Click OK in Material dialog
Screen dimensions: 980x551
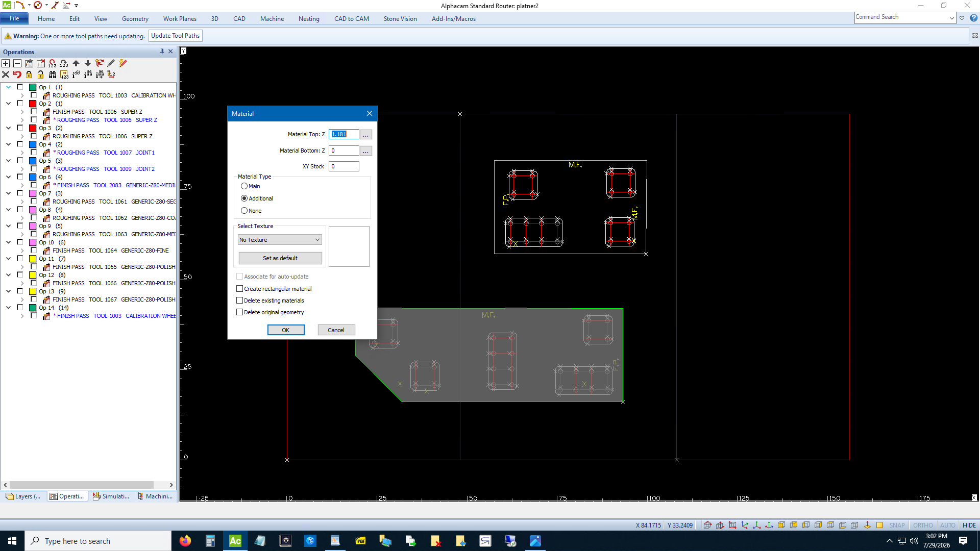[286, 330]
